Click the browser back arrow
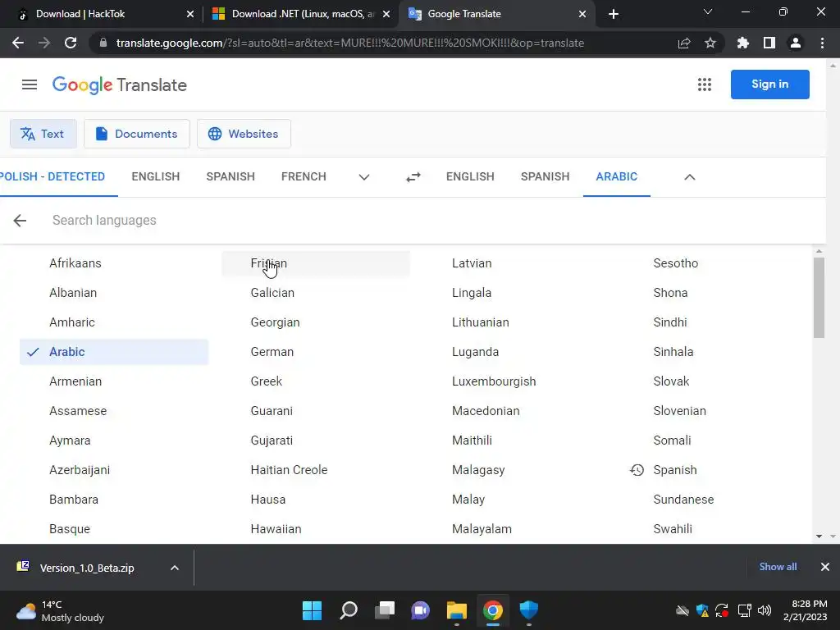Screen dimensions: 840x630 [x=18, y=43]
